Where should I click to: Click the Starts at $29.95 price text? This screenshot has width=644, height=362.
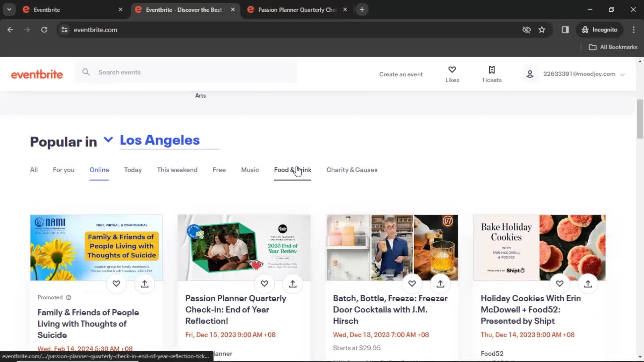pyautogui.click(x=357, y=348)
